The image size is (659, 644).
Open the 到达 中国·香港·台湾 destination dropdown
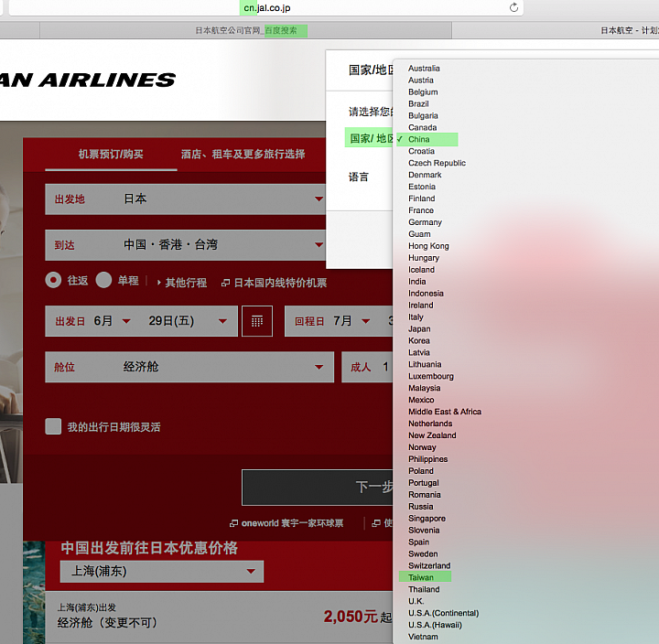click(185, 245)
